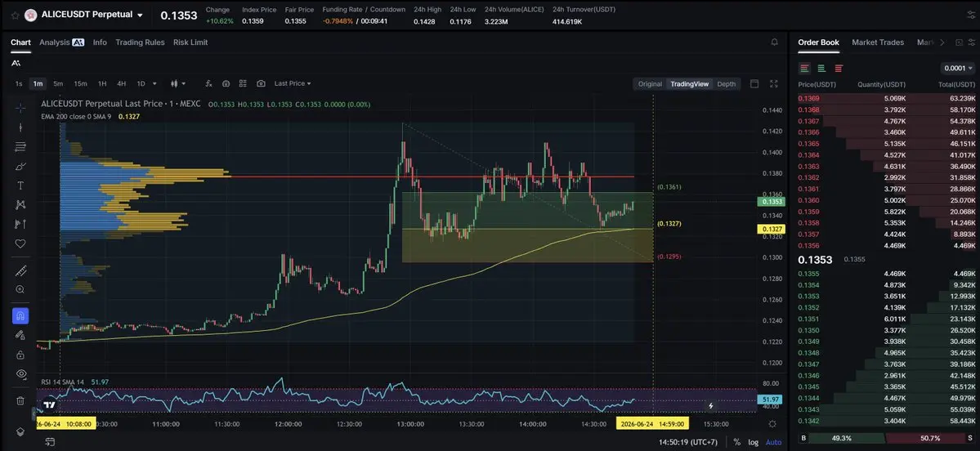Select the 4H timeframe
Viewport: 980px width, 451px height.
(x=121, y=83)
